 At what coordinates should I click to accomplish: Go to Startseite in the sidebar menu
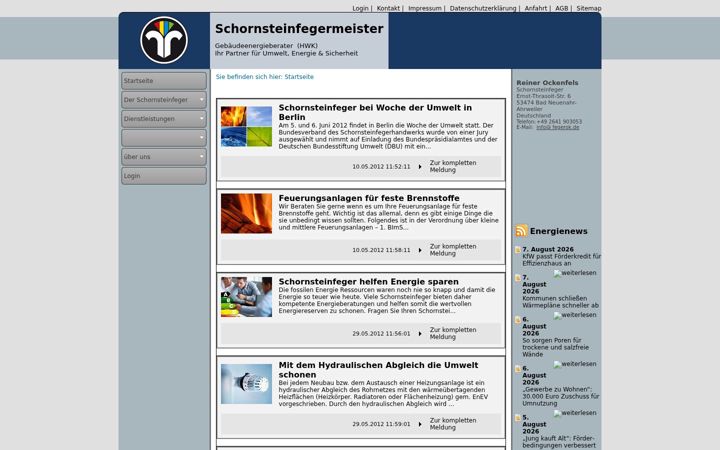click(164, 81)
